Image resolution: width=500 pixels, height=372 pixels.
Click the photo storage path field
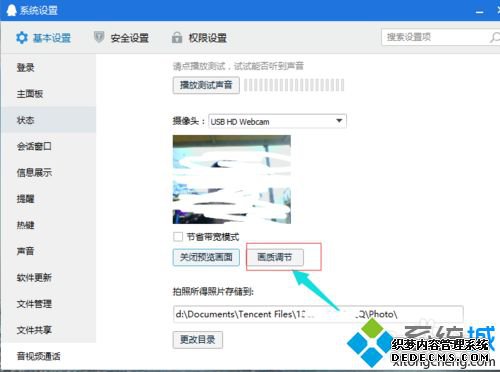(318, 314)
